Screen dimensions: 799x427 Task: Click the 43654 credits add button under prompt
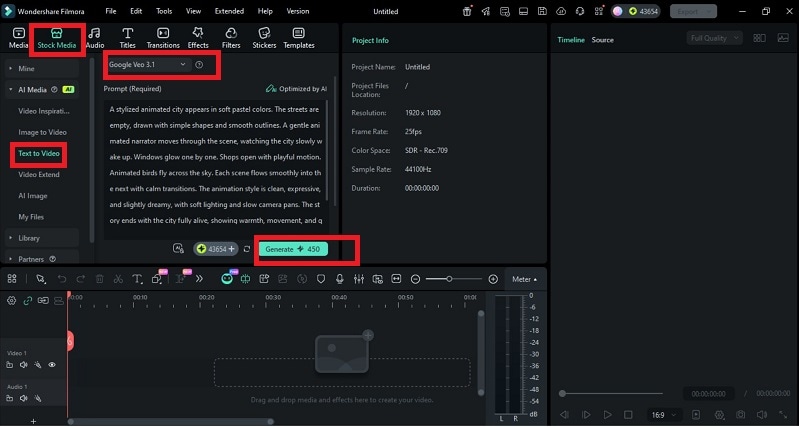(x=216, y=249)
